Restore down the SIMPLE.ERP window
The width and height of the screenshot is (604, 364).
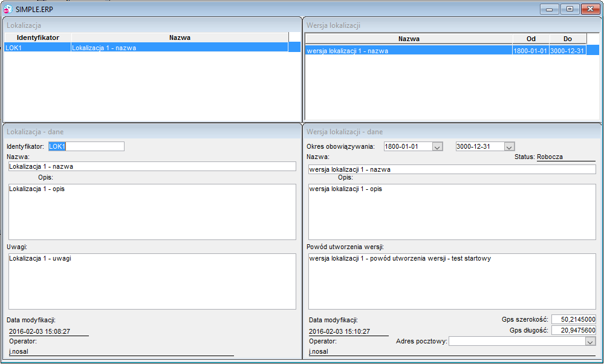570,9
